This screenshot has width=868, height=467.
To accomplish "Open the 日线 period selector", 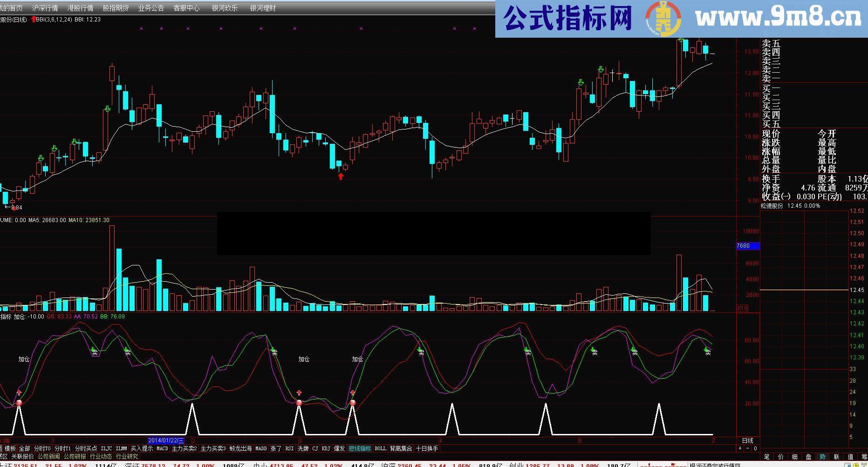I will pos(747,440).
